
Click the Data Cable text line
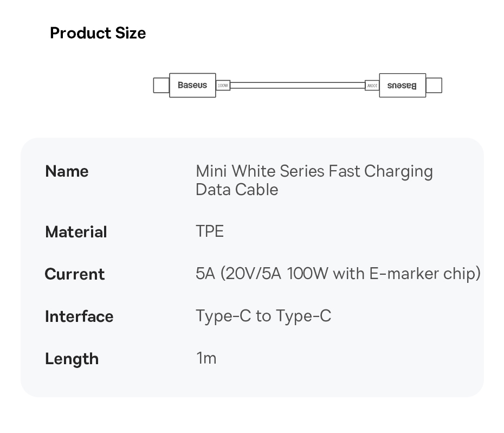(237, 190)
